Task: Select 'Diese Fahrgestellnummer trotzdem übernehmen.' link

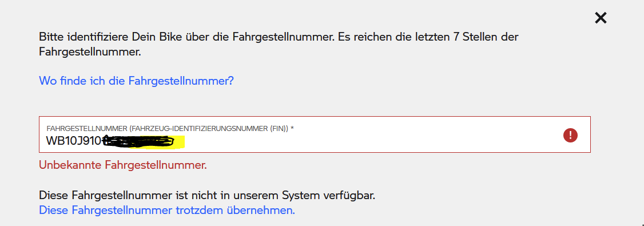Action: [167, 211]
